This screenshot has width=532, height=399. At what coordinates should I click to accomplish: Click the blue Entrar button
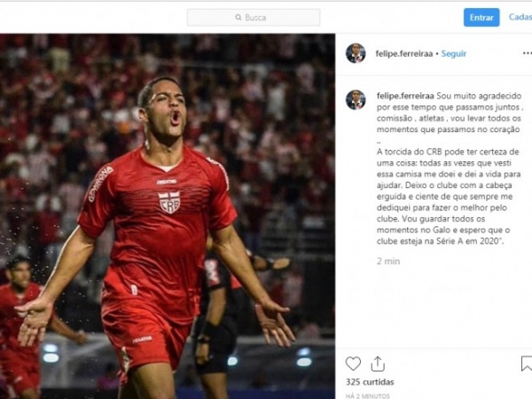tap(481, 18)
